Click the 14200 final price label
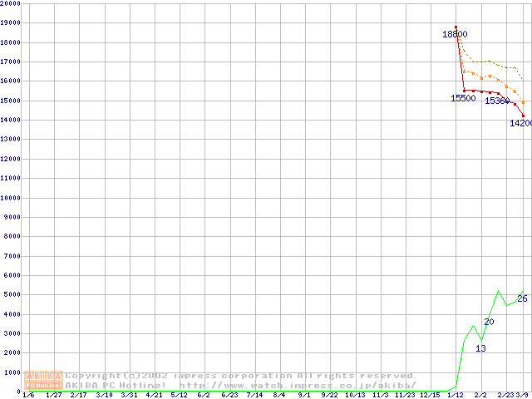The image size is (532, 399). (520, 123)
